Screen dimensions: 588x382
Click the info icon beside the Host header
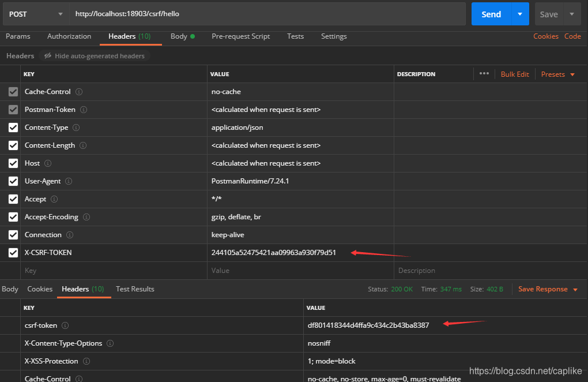(x=47, y=163)
